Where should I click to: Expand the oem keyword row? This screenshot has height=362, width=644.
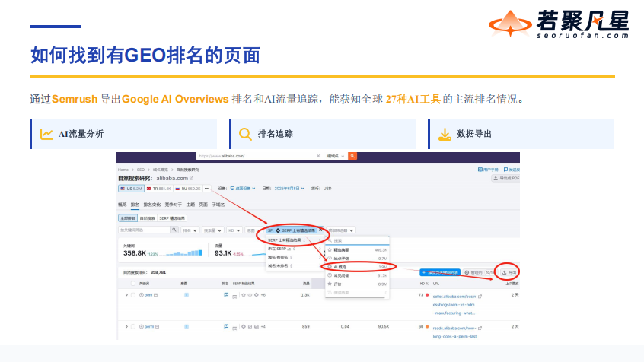tap(126, 294)
